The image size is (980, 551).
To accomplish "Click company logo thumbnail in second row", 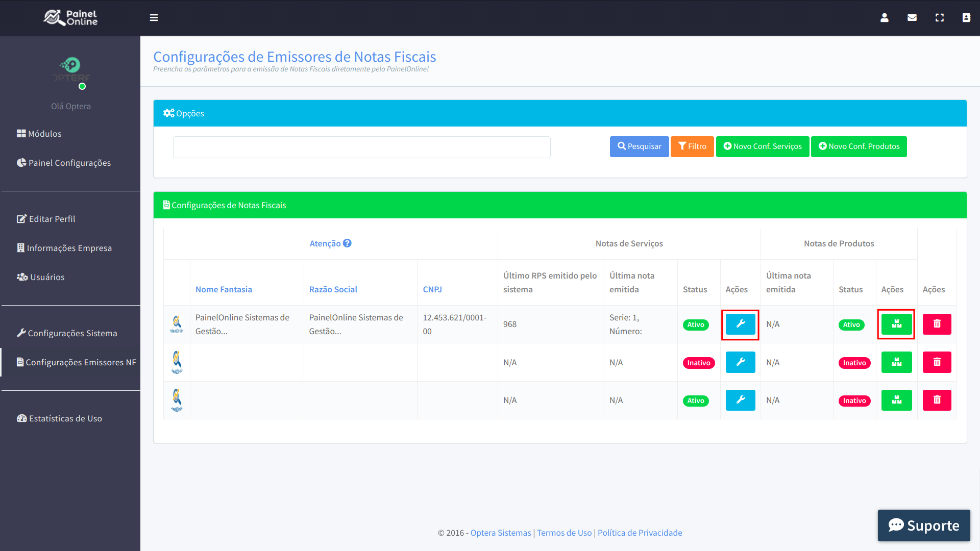I will point(177,362).
